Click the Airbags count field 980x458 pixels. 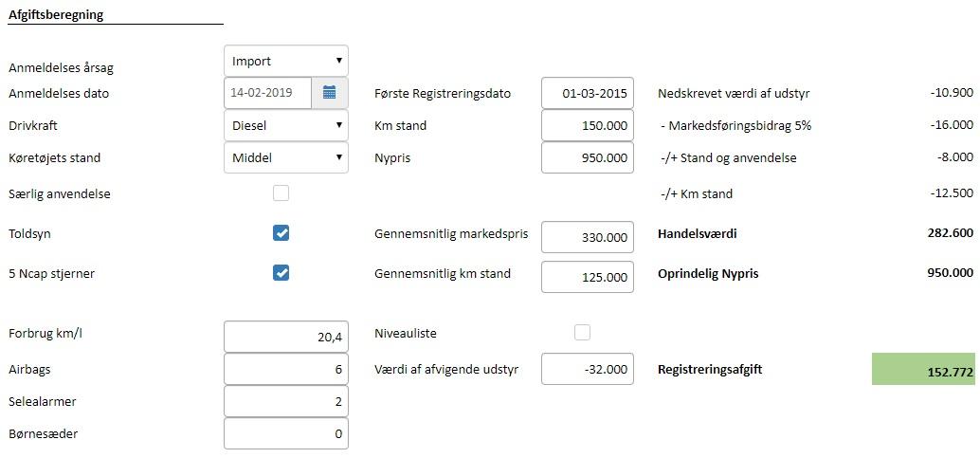[x=286, y=369]
